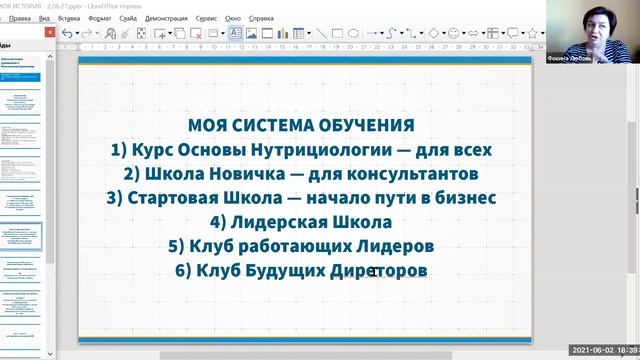The width and height of the screenshot is (640, 360).
Task: Click the slide panel scroll down arrow
Action: point(50,354)
